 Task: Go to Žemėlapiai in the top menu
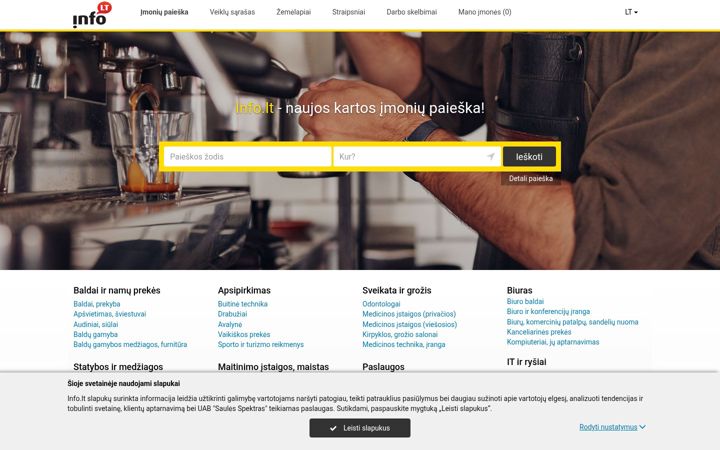coord(293,12)
